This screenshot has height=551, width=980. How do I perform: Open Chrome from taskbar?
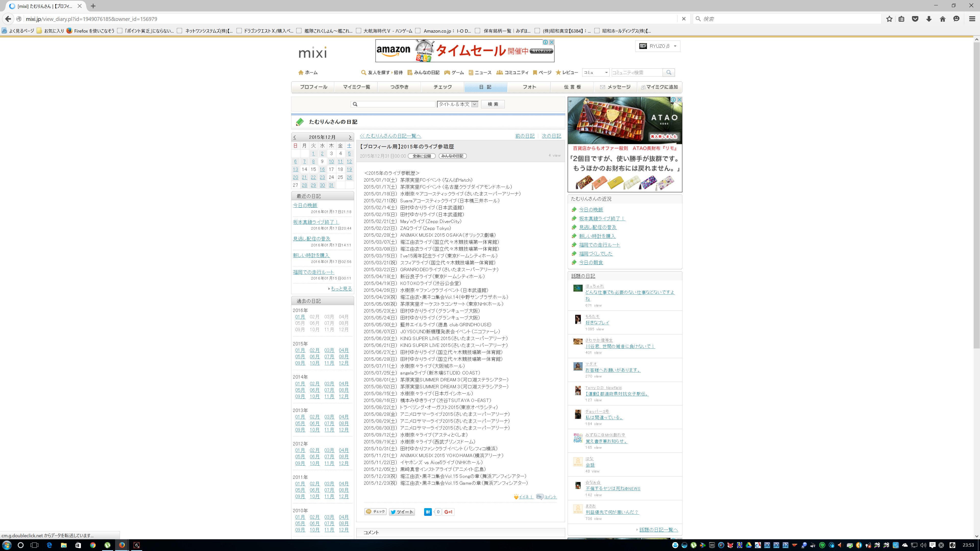[92, 545]
